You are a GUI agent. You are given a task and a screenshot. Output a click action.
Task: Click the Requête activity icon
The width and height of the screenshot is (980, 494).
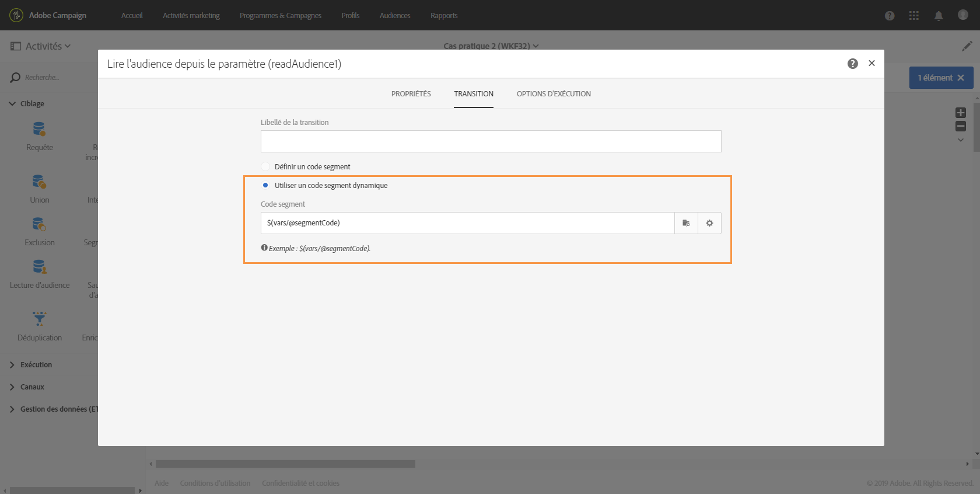(x=39, y=129)
